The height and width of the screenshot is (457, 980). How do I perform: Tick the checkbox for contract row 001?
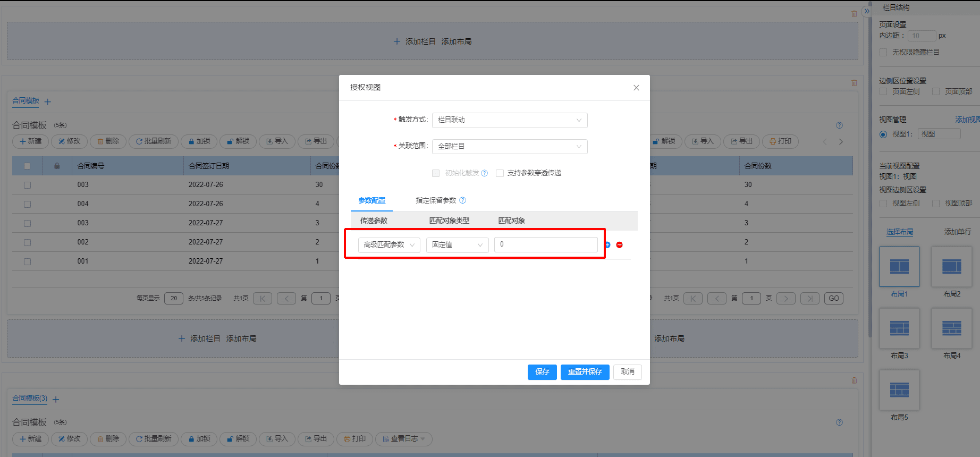click(27, 261)
